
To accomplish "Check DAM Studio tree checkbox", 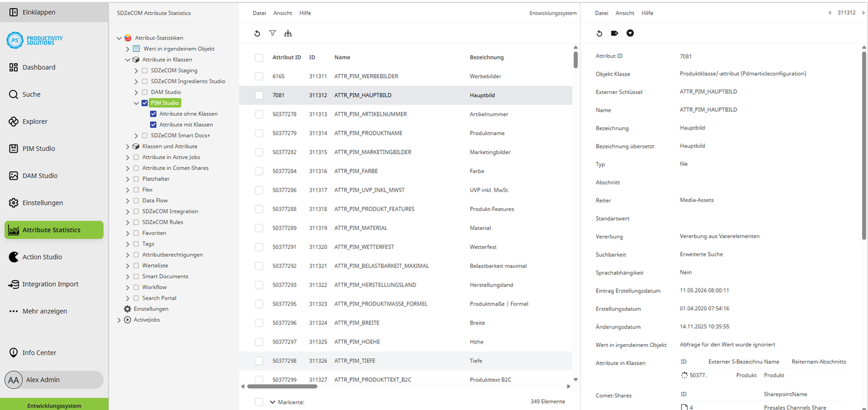I will point(145,92).
